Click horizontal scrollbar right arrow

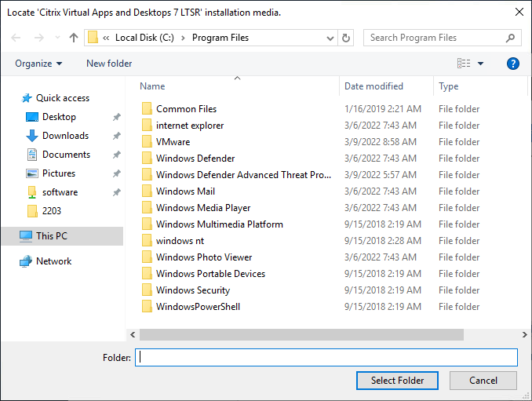(x=524, y=335)
